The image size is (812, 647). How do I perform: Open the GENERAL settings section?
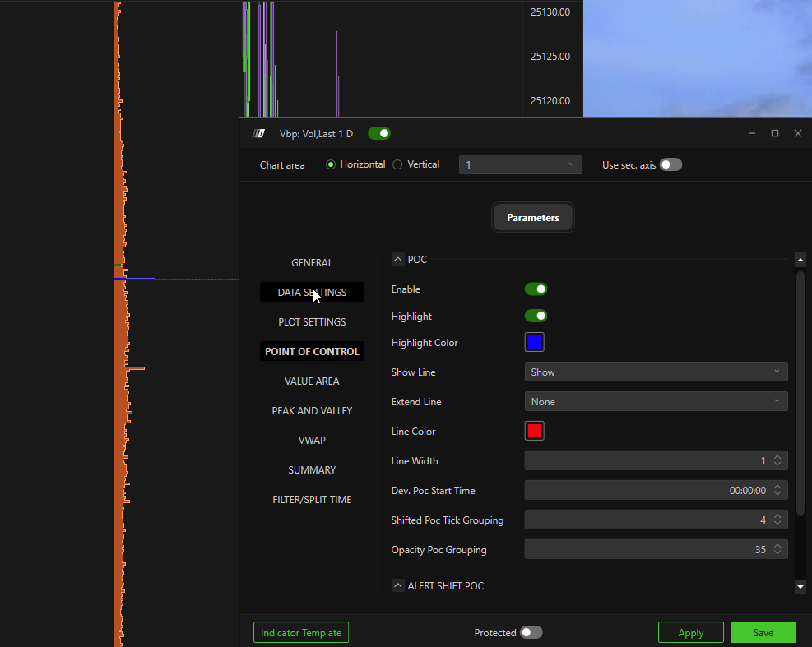click(312, 262)
